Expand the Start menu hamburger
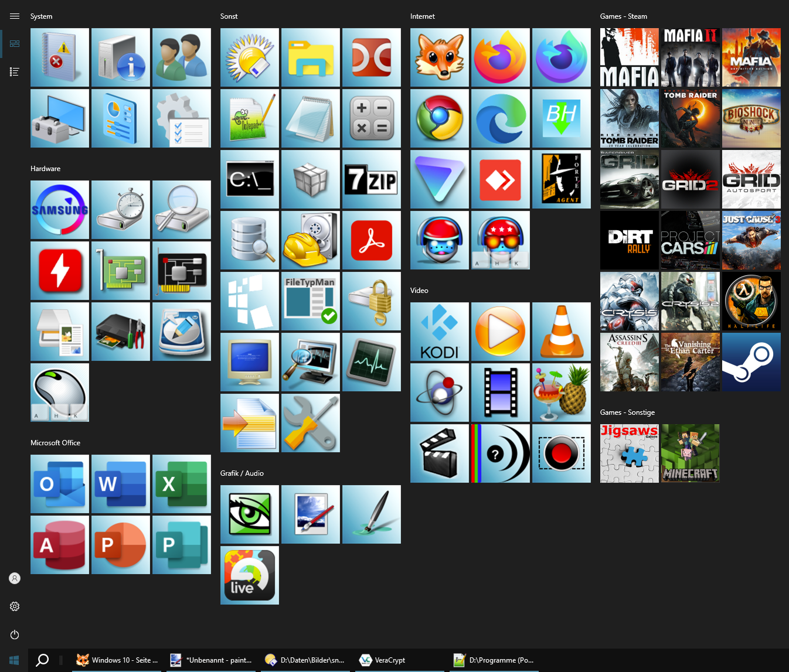Screen dimensions: 789x672 coord(15,16)
